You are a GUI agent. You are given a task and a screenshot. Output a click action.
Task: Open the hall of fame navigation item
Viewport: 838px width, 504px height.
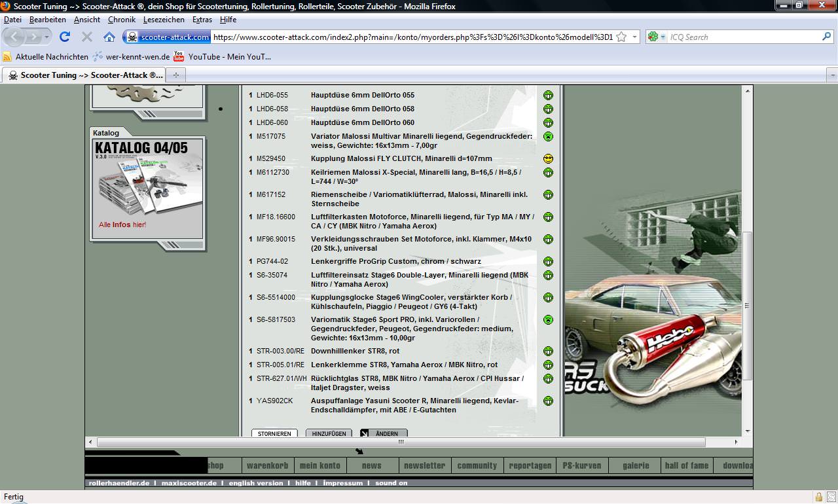[x=687, y=465]
